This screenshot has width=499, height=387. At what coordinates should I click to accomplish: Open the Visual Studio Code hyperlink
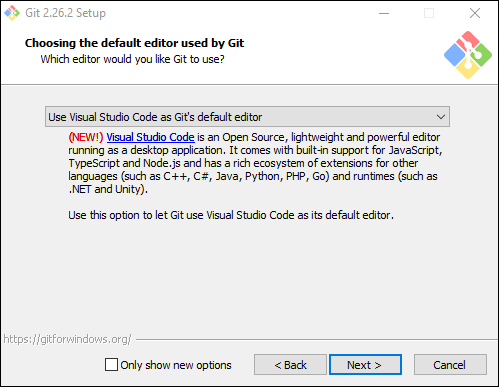(150, 137)
